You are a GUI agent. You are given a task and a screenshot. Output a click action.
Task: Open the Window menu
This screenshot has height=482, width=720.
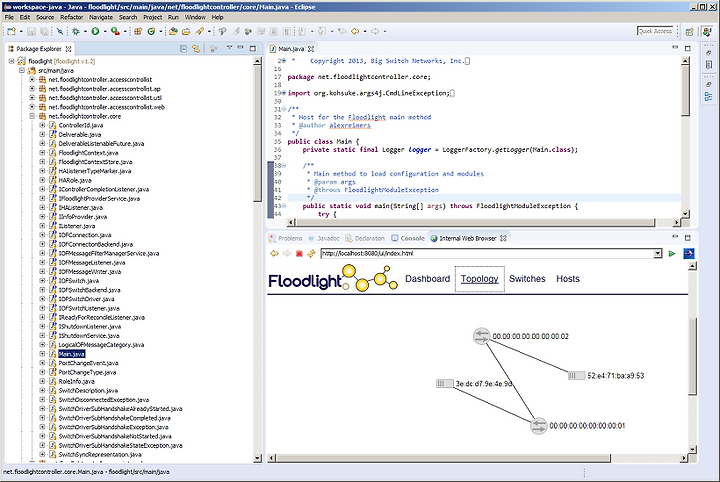(195, 17)
